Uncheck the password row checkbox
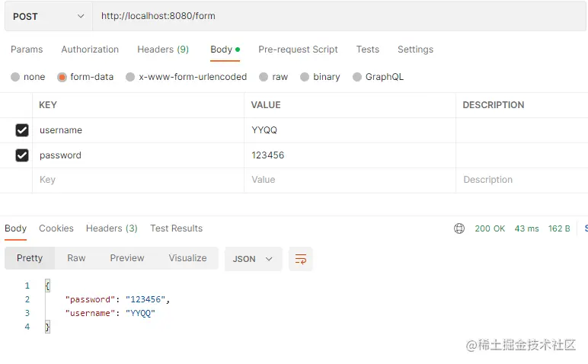The width and height of the screenshot is (588, 364). 22,155
